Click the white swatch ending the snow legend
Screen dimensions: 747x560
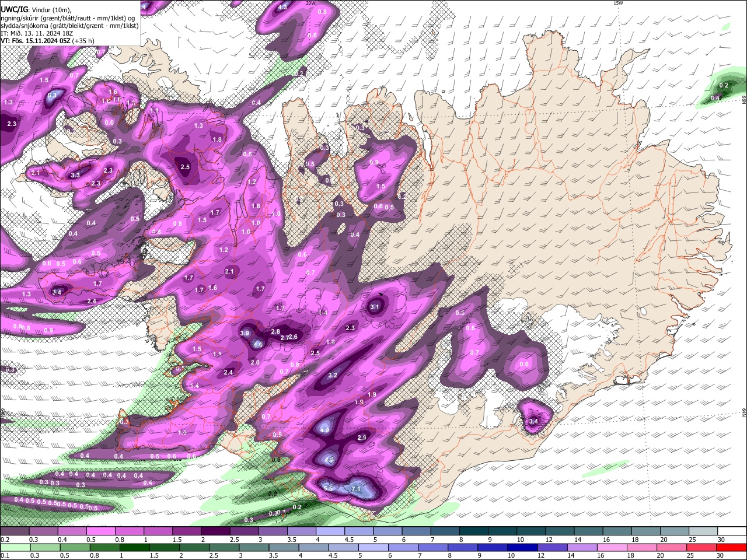731,531
